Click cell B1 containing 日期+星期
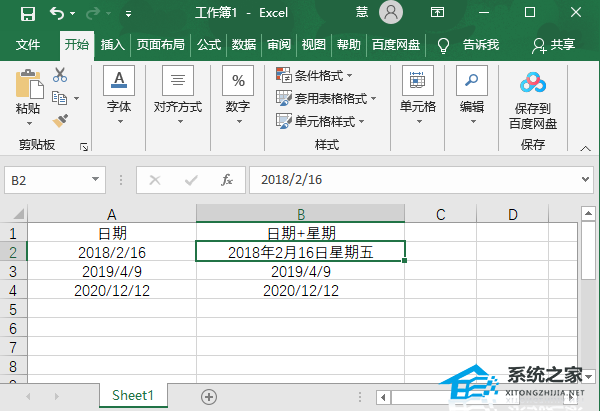The height and width of the screenshot is (411, 600). click(x=300, y=232)
